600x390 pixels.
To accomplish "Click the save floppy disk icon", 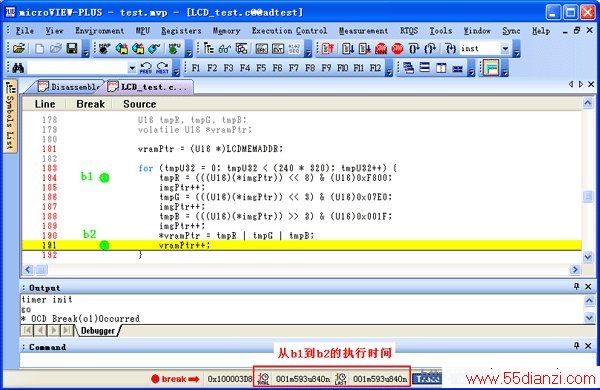I will [x=72, y=49].
